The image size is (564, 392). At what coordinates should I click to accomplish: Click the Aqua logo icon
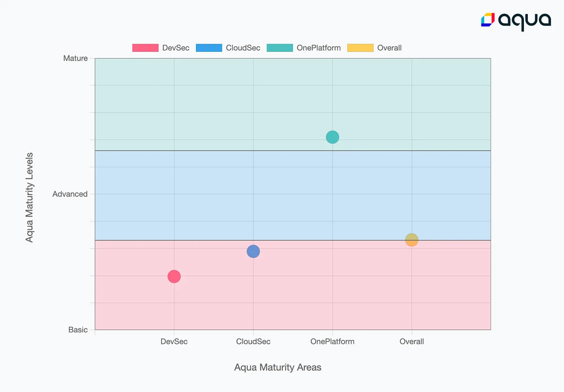(x=487, y=20)
